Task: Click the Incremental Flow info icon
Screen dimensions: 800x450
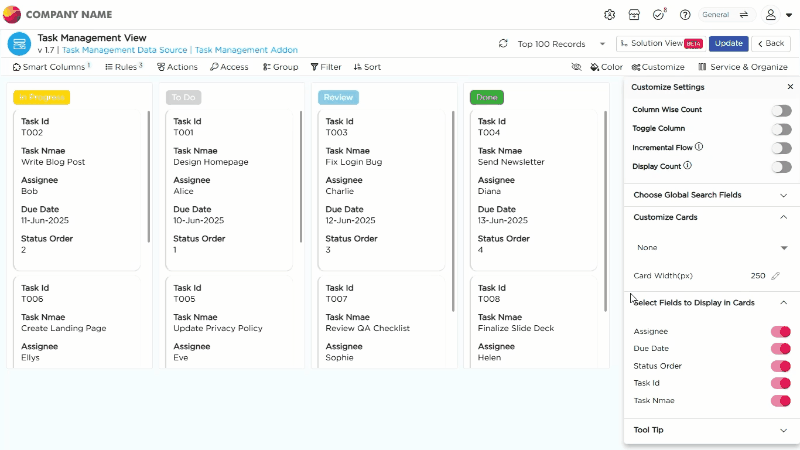Action: tap(699, 147)
